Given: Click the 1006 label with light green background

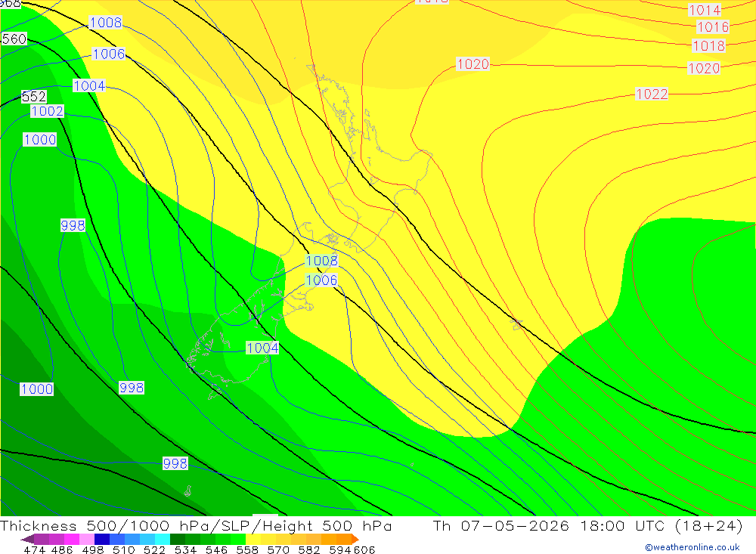Looking at the screenshot, I should coord(321,280).
